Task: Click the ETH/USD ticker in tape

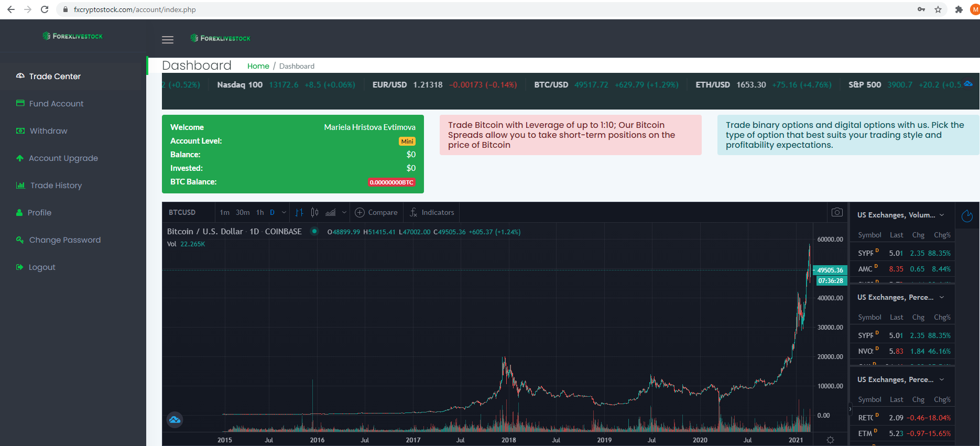Action: pos(764,84)
